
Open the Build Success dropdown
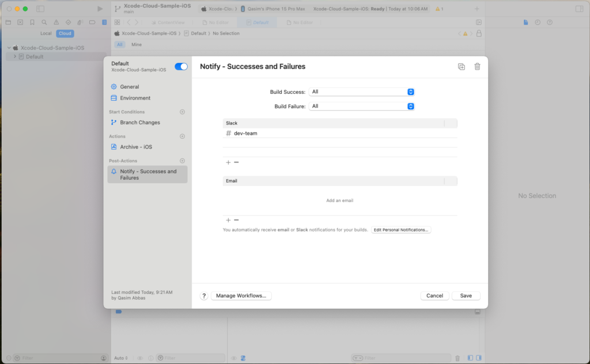point(362,92)
